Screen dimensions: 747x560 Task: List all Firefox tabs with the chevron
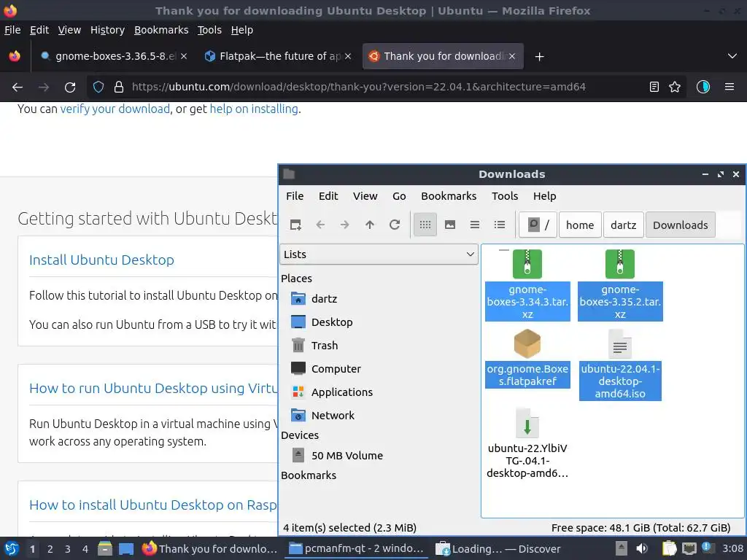(732, 56)
